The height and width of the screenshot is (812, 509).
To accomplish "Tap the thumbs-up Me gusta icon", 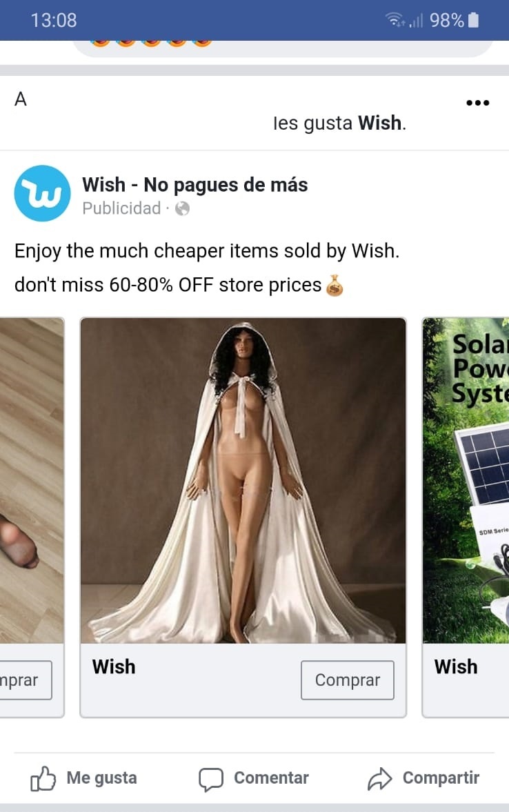I will (43, 778).
